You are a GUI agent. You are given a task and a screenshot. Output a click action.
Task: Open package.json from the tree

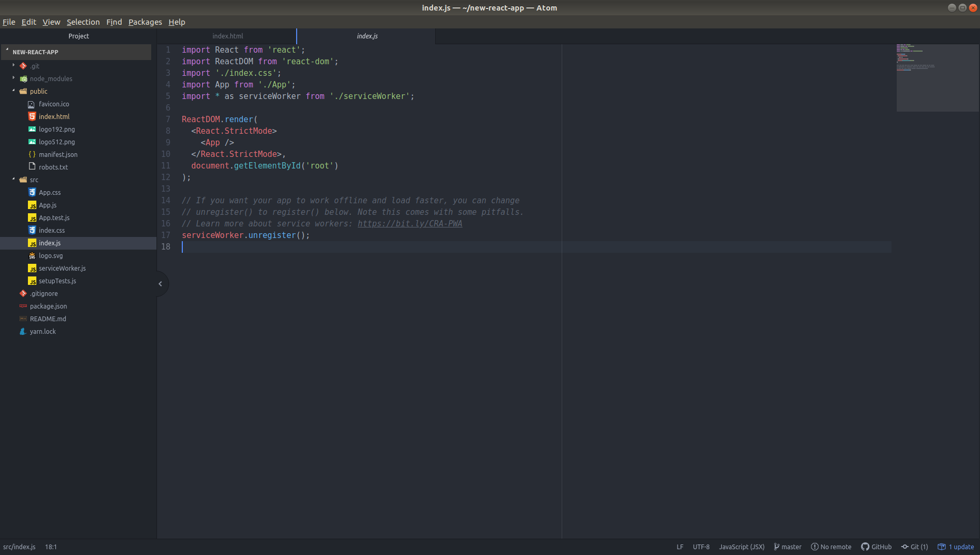coord(48,306)
